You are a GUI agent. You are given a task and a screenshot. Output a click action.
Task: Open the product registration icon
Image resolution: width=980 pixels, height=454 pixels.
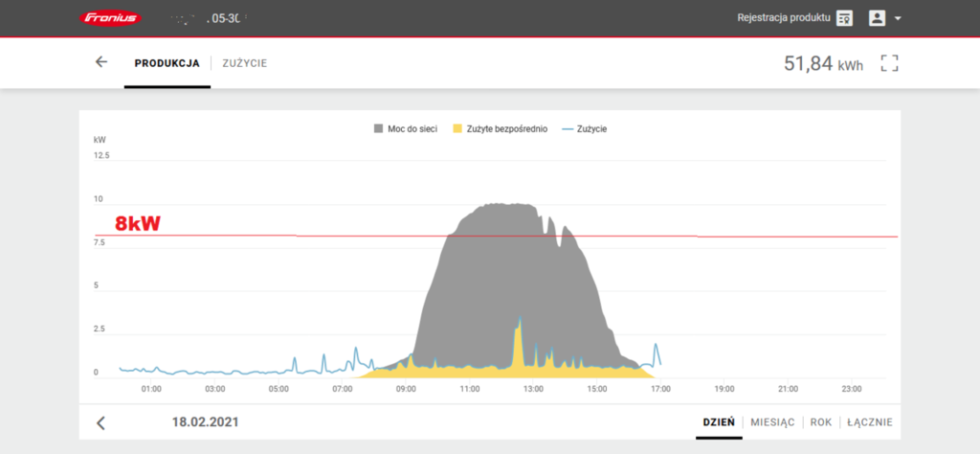[844, 18]
